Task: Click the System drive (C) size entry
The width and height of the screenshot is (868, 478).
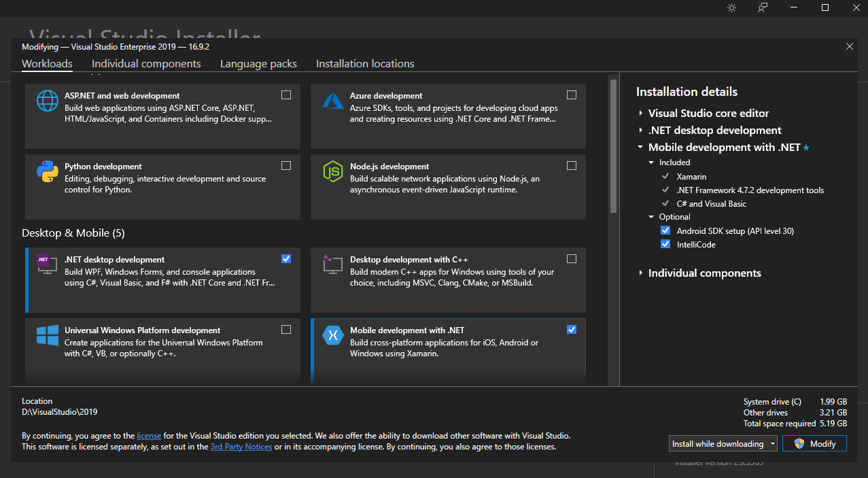Action: (795, 401)
